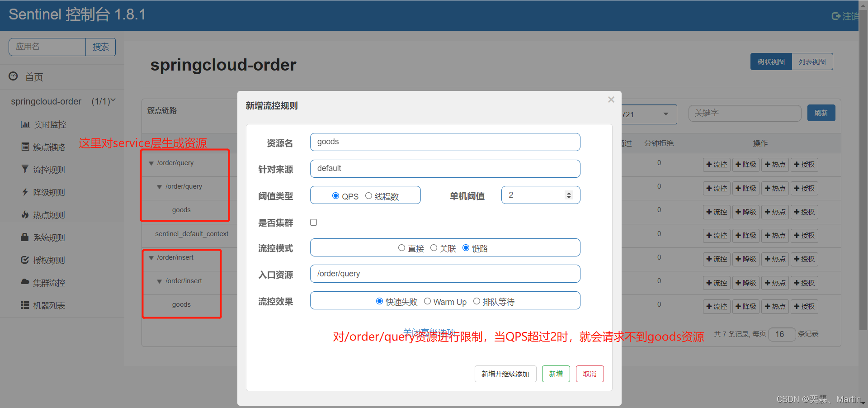Click the green 新增 button
The width and height of the screenshot is (868, 408).
click(x=556, y=374)
